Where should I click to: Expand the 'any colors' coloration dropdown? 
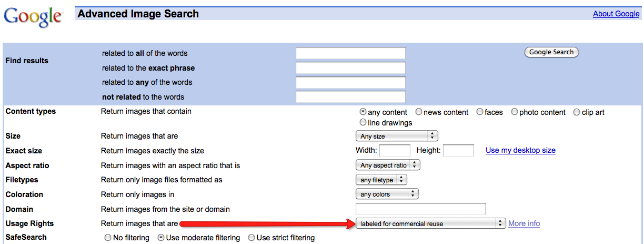[x=387, y=194]
